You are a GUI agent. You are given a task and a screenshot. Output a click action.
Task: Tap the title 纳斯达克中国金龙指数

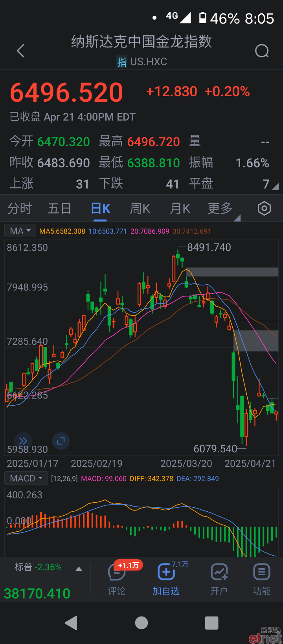pyautogui.click(x=141, y=41)
